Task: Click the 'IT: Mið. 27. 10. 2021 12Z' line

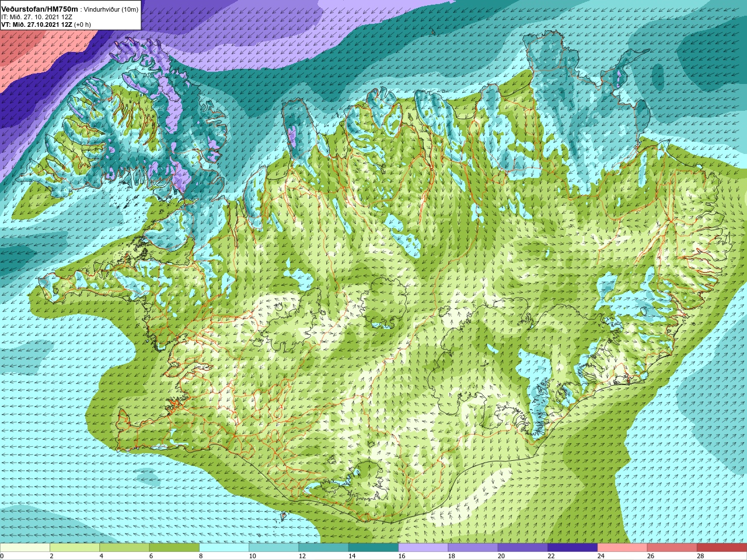Action: [37, 17]
